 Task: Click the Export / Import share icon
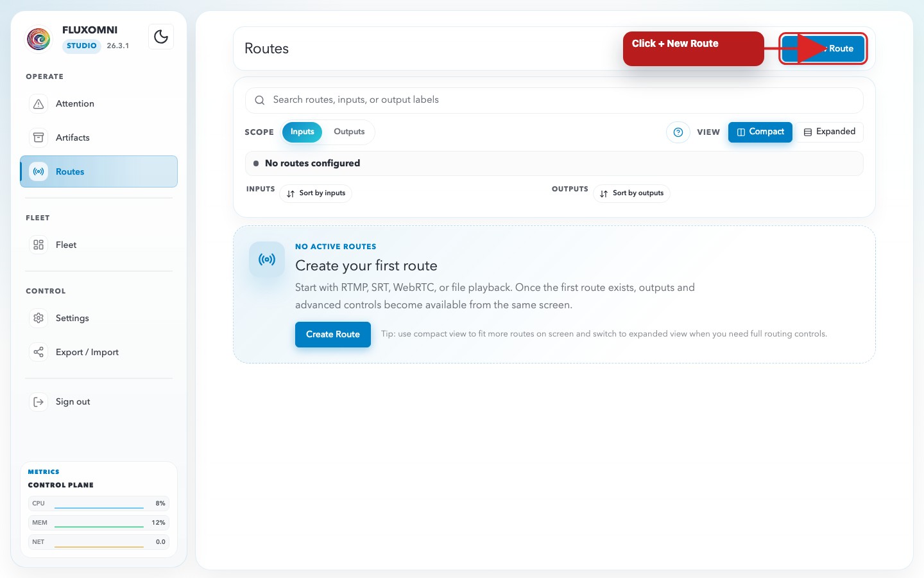[x=38, y=352]
